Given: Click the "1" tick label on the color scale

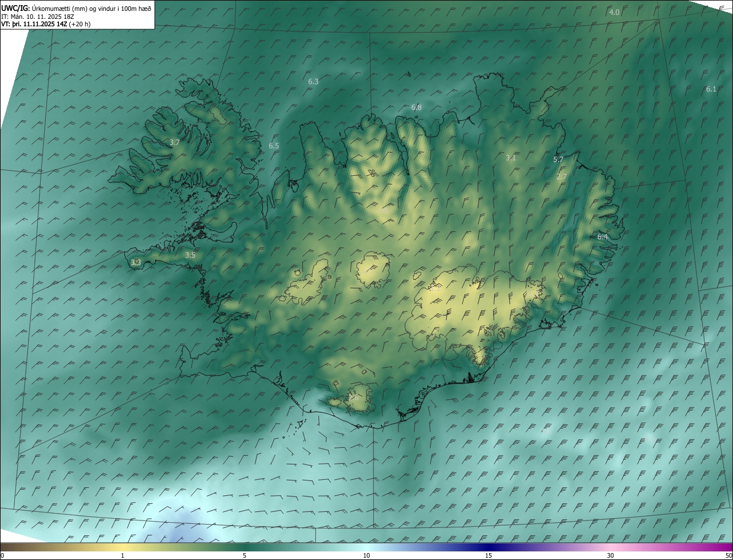Looking at the screenshot, I should (x=123, y=555).
